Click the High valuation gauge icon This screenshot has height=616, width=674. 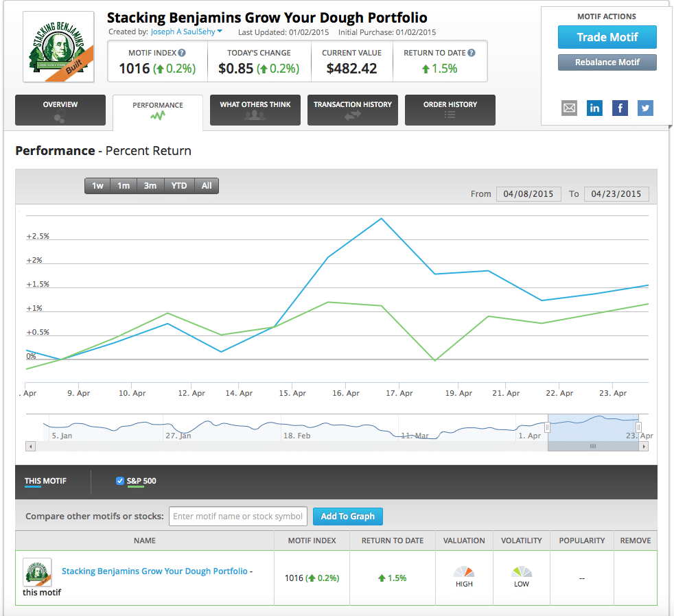coord(464,571)
